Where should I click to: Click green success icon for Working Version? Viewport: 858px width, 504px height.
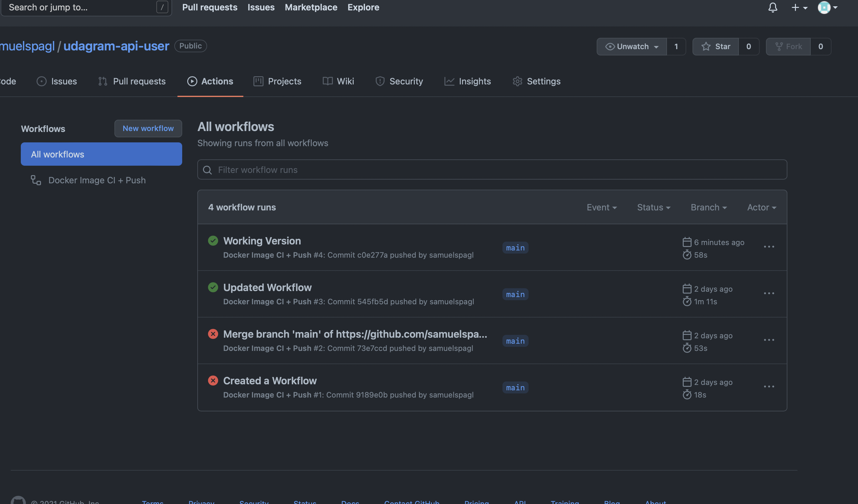point(213,241)
